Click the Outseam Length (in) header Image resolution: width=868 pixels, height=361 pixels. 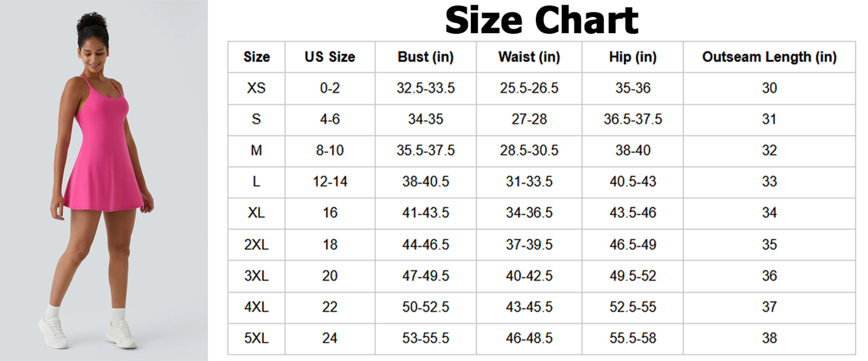[769, 57]
